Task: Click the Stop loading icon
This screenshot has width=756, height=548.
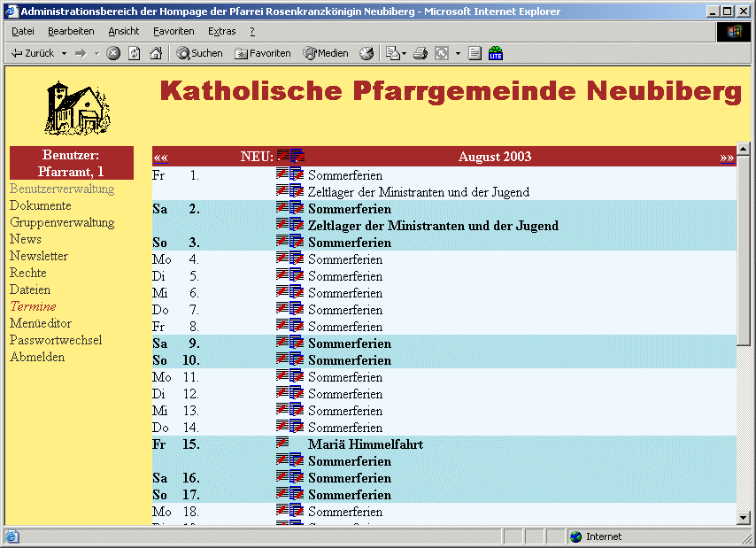Action: [x=113, y=53]
